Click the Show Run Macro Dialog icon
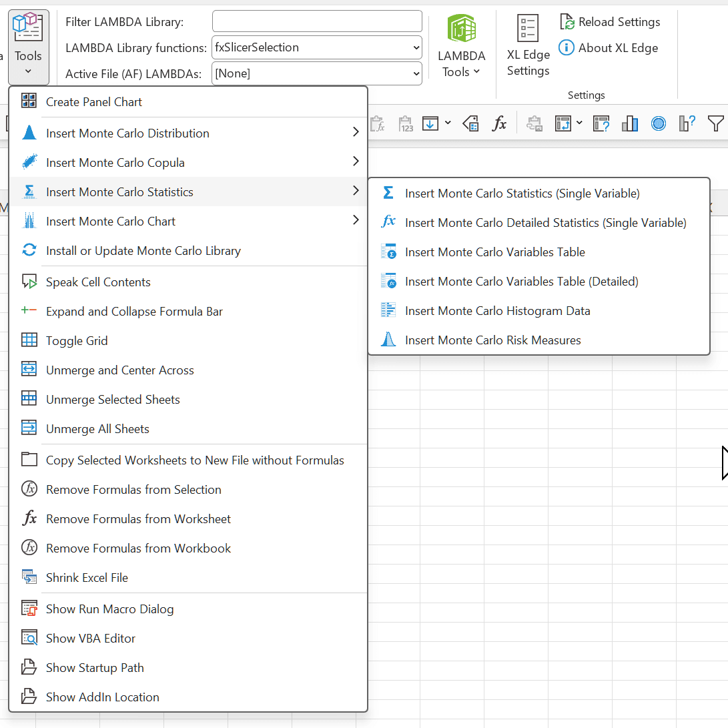This screenshot has width=728, height=728. click(29, 609)
